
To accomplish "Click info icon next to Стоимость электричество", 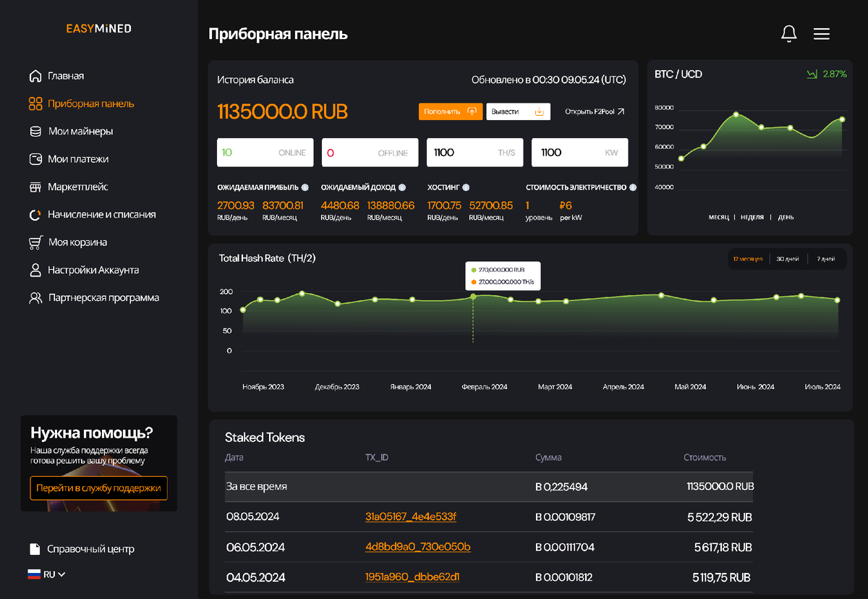I will pyautogui.click(x=633, y=187).
